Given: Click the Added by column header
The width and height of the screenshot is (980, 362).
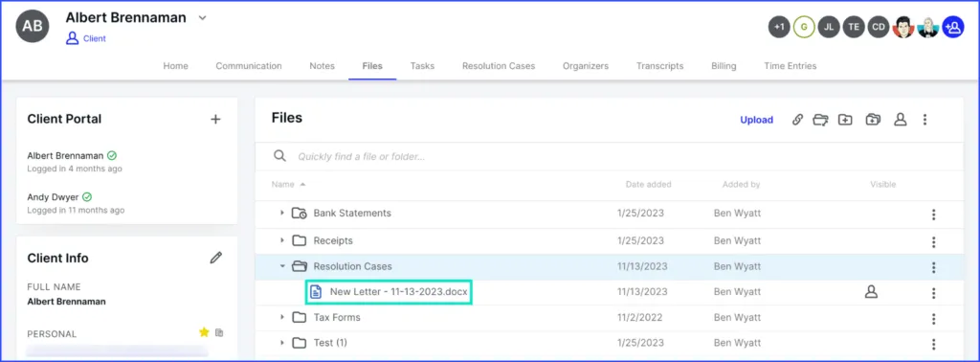Looking at the screenshot, I should point(742,185).
